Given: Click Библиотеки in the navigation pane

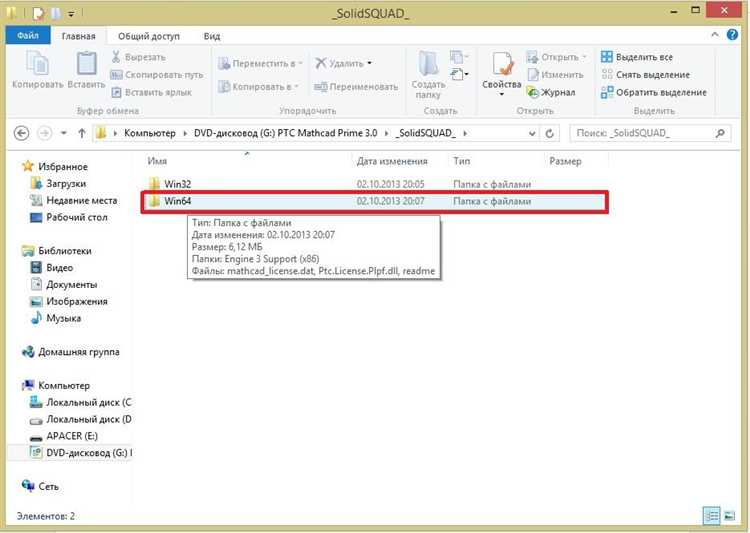Looking at the screenshot, I should (65, 251).
